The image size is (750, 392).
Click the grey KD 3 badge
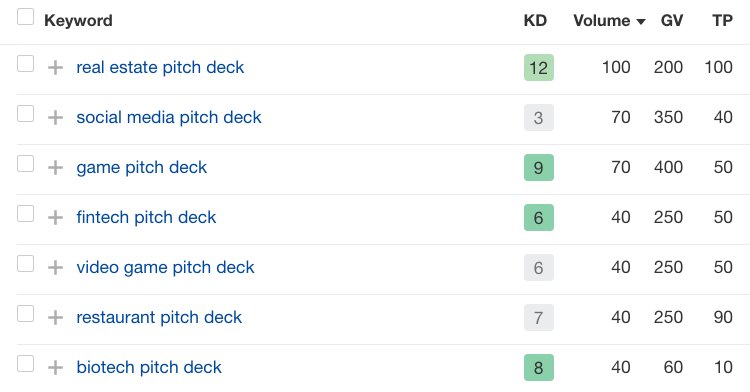(539, 118)
